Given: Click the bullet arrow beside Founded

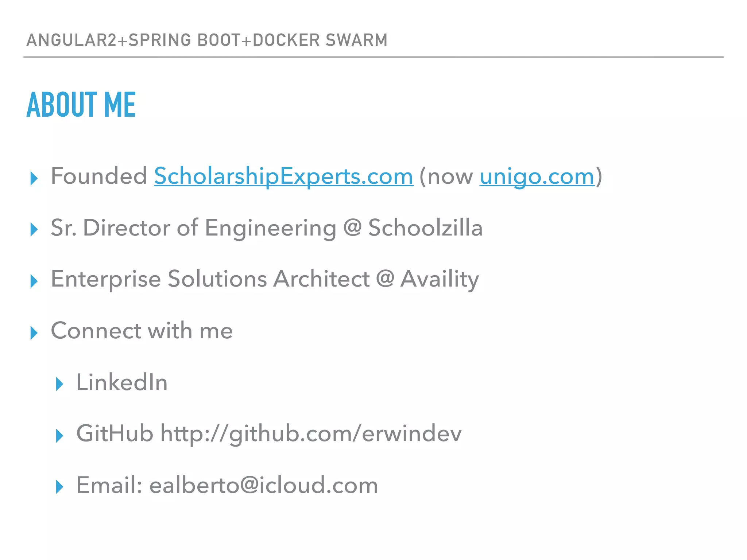Looking at the screenshot, I should [34, 178].
